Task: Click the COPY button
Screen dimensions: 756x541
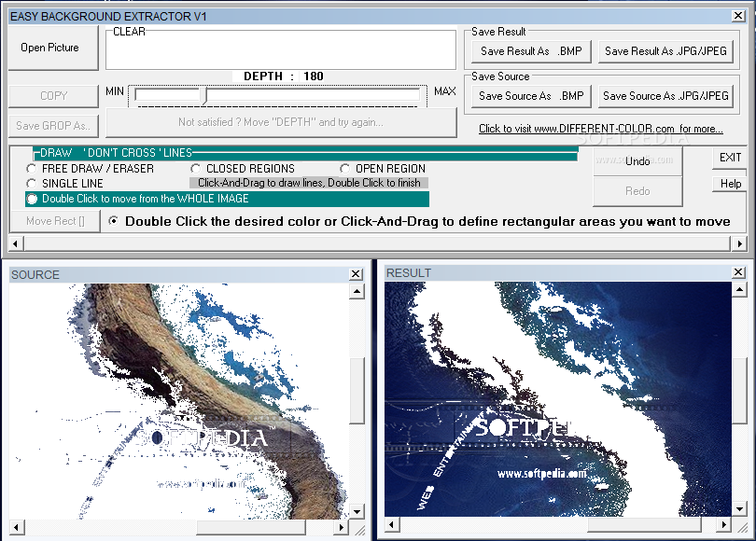Action: (x=53, y=96)
